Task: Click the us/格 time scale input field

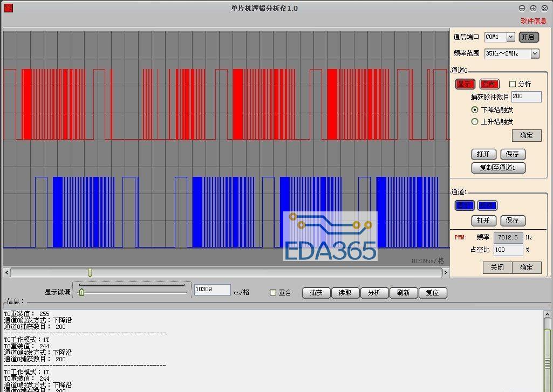Action: click(x=213, y=290)
